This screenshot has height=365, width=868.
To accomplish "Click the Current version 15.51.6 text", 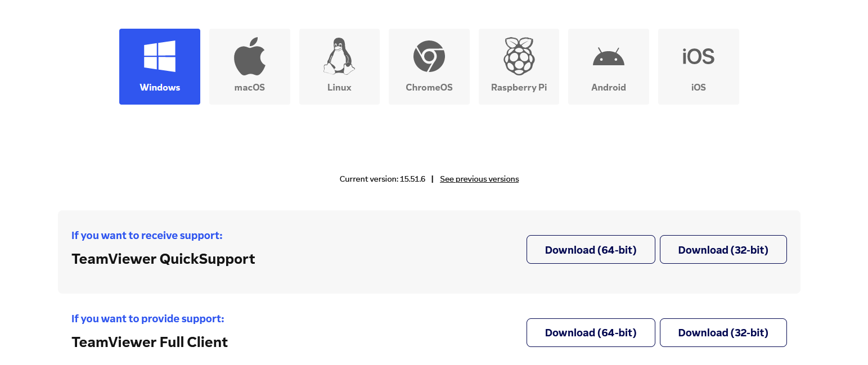I will tap(383, 179).
